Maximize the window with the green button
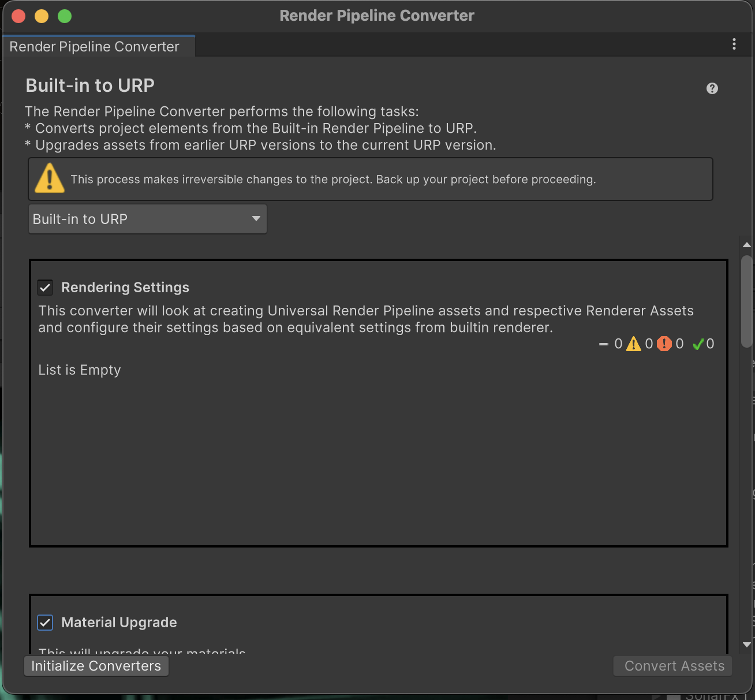755x700 pixels. (65, 16)
